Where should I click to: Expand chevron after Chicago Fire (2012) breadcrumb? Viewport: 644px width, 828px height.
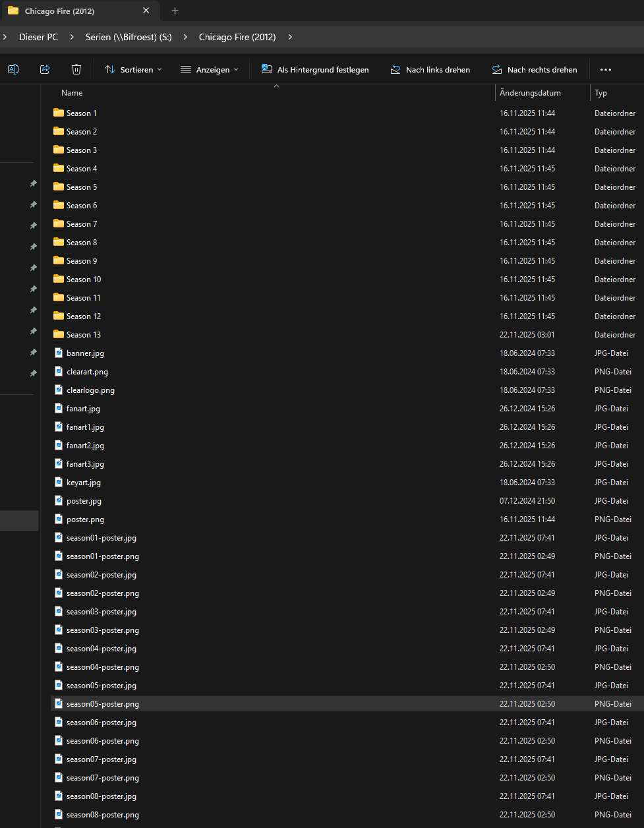[290, 37]
